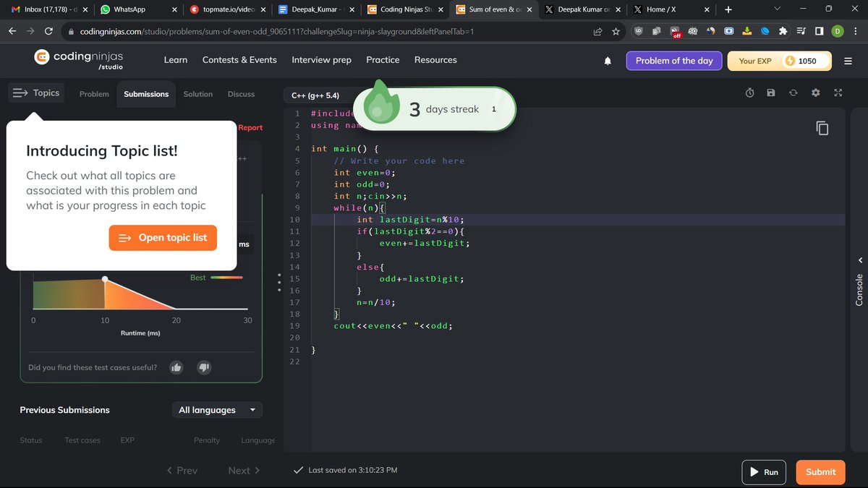Viewport: 868px width, 488px height.
Task: Switch to the Home / X tab
Action: click(x=671, y=9)
